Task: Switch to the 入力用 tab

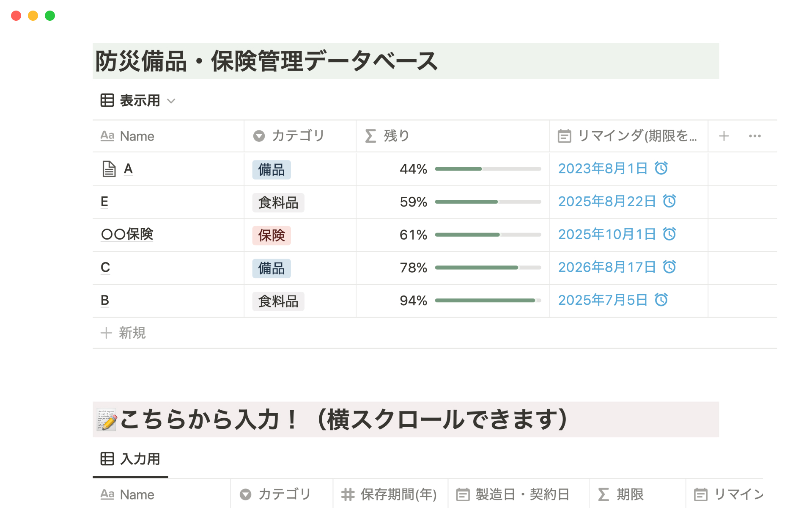Action: pos(131,459)
